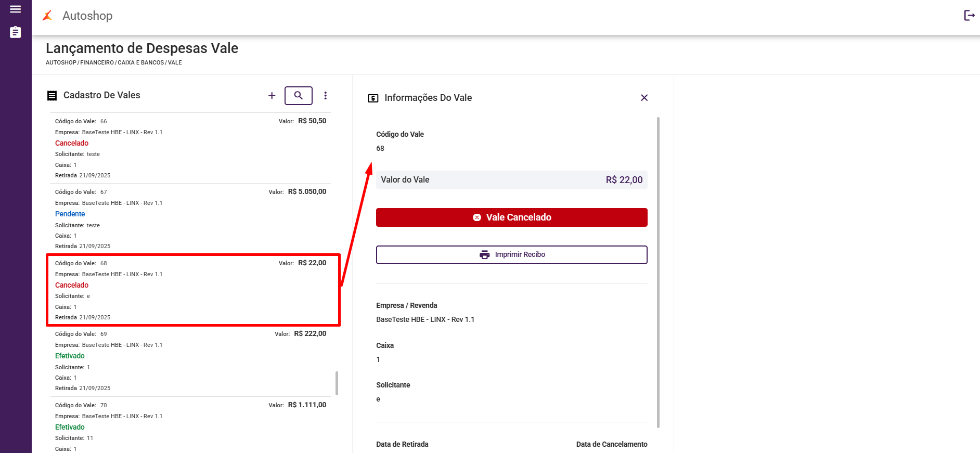Open vale 69 worth R$ 222,00

[x=190, y=361]
